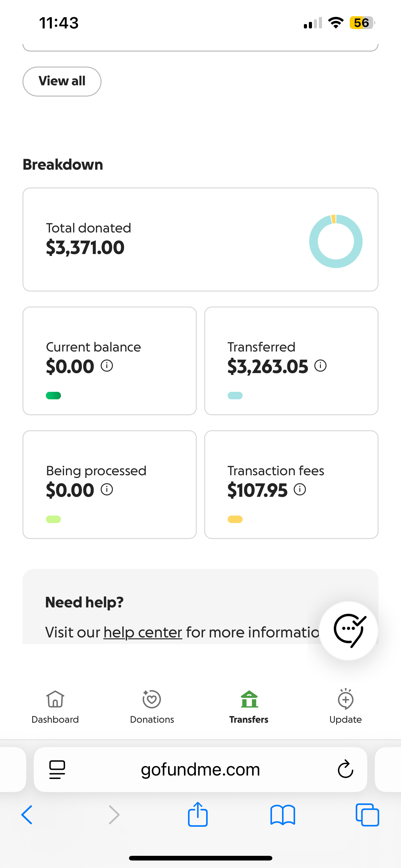Follow the help center link
The width and height of the screenshot is (401, 868).
click(x=143, y=632)
